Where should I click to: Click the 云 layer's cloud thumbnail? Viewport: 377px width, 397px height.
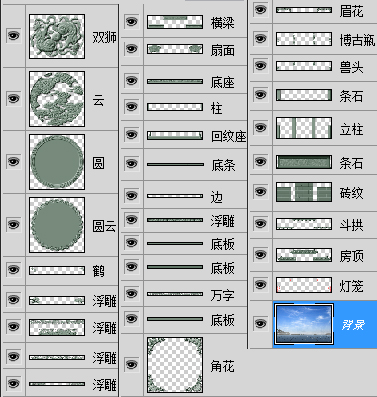(57, 99)
